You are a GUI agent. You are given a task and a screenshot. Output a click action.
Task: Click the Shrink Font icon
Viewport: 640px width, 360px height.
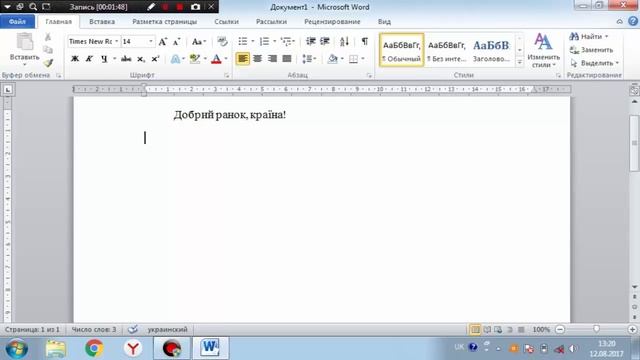(x=176, y=42)
